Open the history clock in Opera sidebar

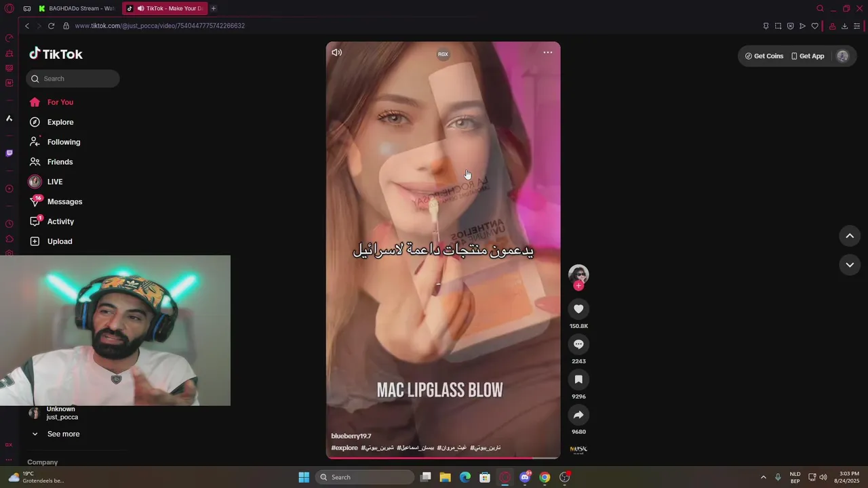click(9, 224)
